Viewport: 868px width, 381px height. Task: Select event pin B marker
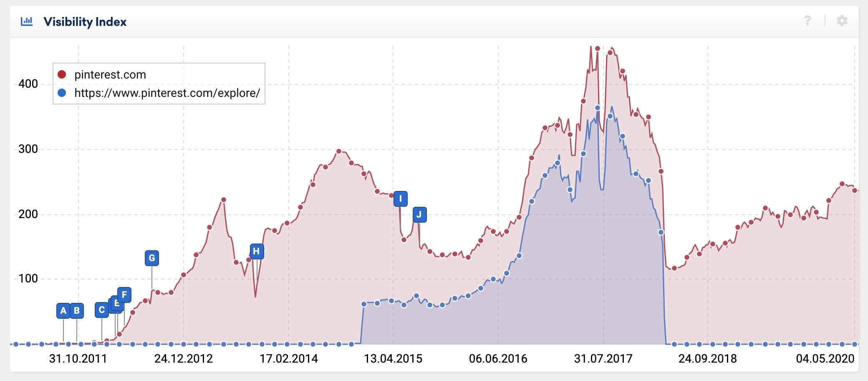point(77,311)
